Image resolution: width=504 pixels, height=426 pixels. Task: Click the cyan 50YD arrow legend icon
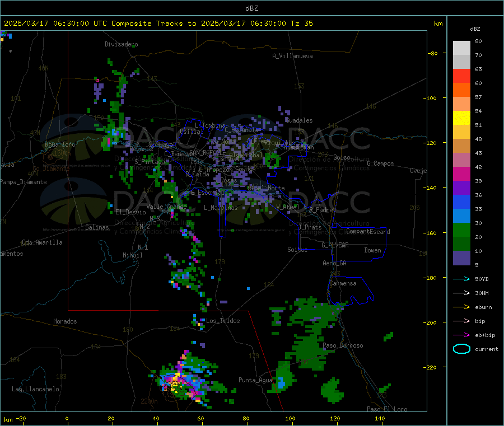pos(461,279)
